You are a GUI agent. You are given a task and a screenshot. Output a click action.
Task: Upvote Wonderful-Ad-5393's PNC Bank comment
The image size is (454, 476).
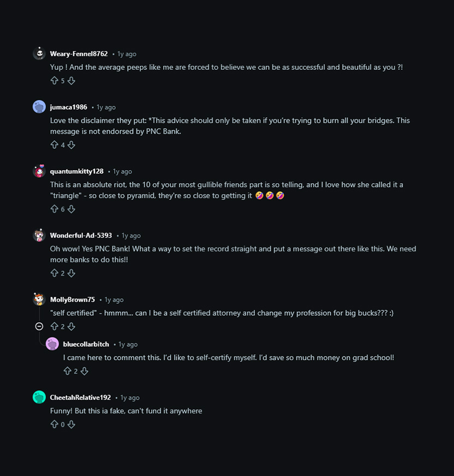pyautogui.click(x=54, y=273)
